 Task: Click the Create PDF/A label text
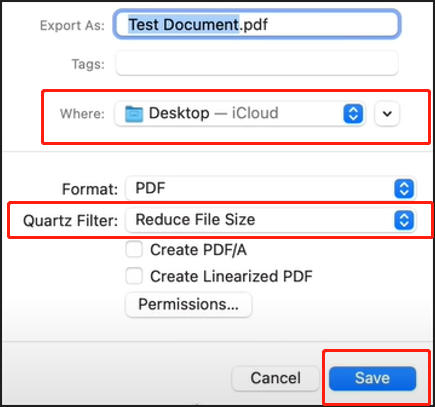198,250
